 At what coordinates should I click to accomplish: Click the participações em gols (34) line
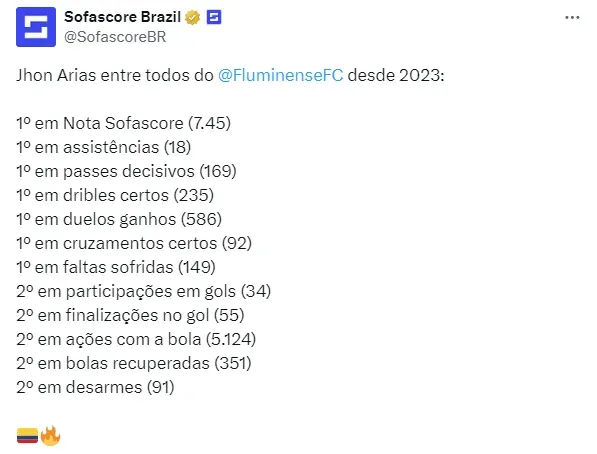point(144,291)
